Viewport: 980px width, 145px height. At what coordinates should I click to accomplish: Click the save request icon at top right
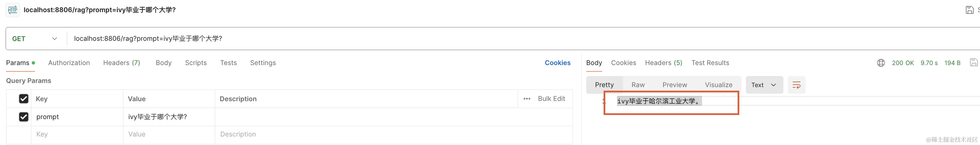(x=970, y=10)
